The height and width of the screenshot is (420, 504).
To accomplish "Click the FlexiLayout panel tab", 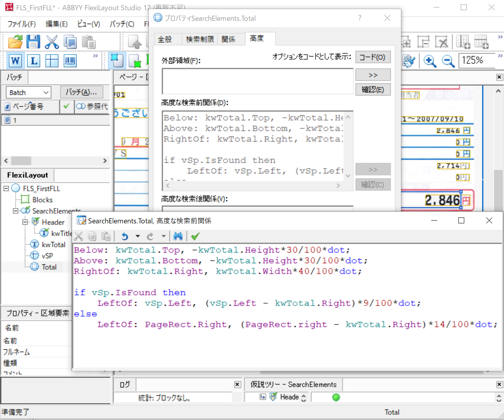I will 28,175.
